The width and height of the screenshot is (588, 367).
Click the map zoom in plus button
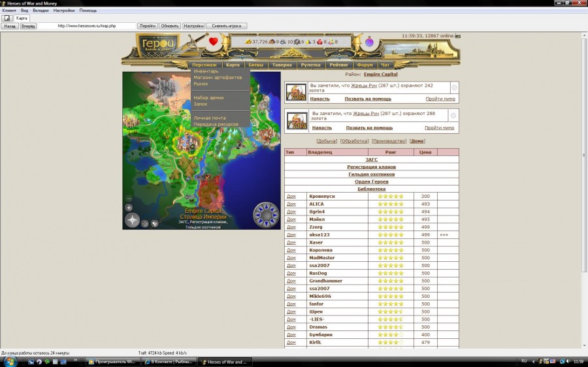click(x=129, y=207)
